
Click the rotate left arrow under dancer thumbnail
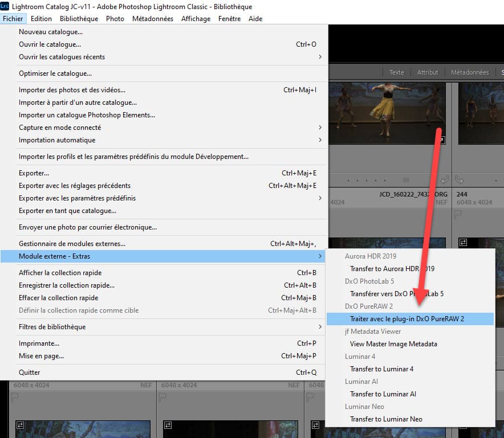pyautogui.click(x=444, y=180)
